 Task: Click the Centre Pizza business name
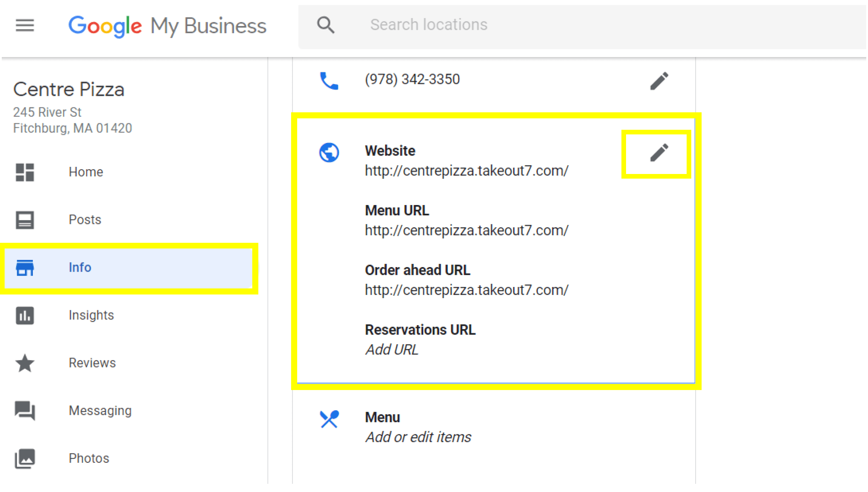(x=69, y=89)
